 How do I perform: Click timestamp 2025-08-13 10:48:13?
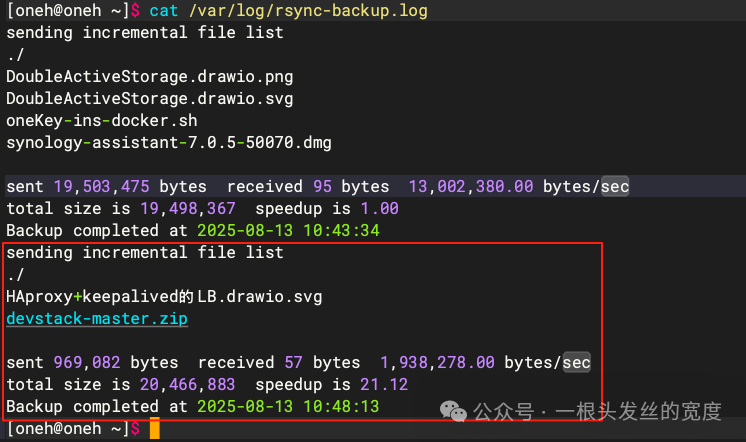point(288,407)
